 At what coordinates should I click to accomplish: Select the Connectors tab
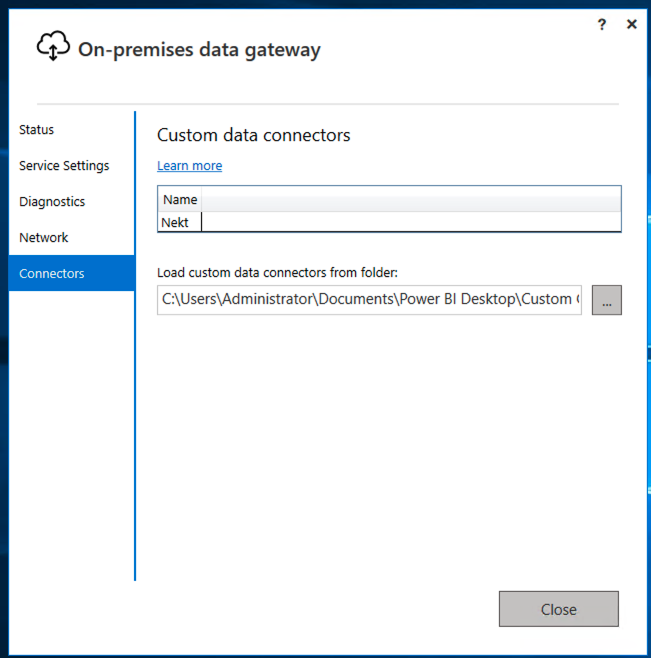click(71, 273)
